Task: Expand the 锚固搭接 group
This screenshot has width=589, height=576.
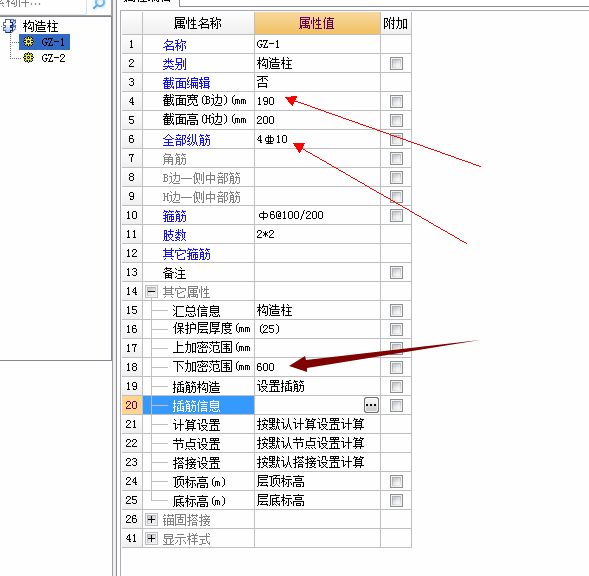Action: [151, 519]
